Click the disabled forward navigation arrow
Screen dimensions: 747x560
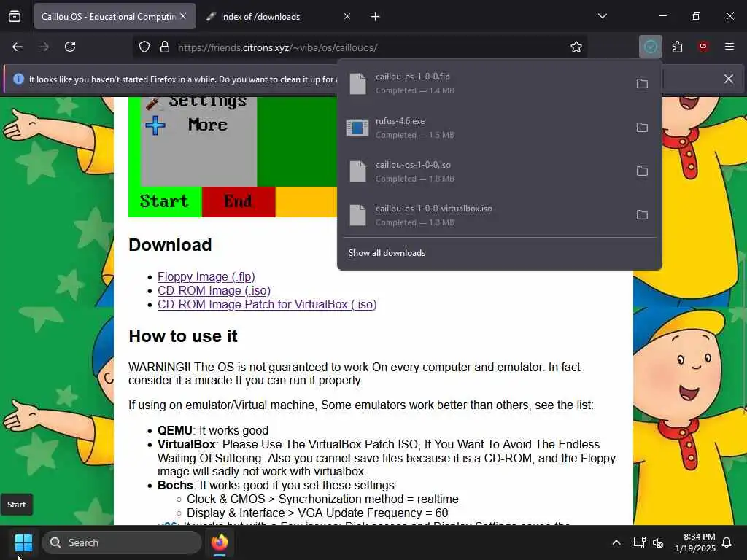click(x=44, y=47)
